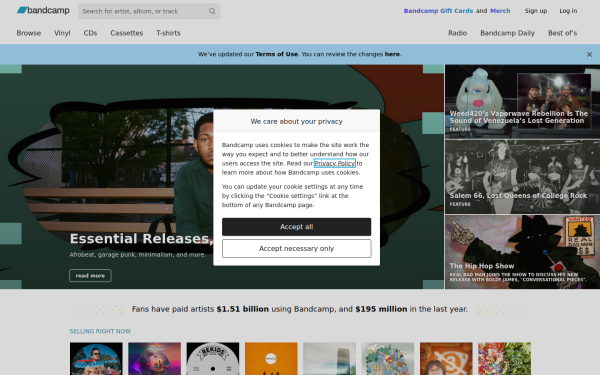600x375 pixels.
Task: Click the read more button
Action: pos(90,276)
